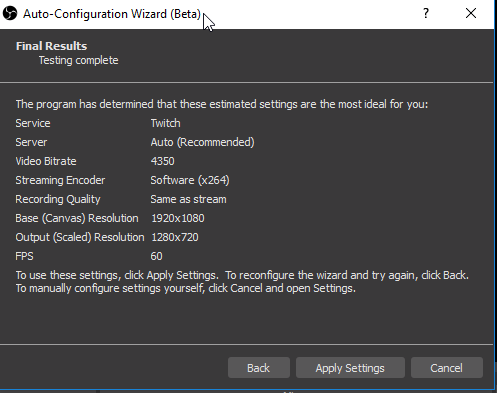Select the 'Software (x264)' encoder value
Viewport: 497px width, 393px height.
[x=190, y=180]
